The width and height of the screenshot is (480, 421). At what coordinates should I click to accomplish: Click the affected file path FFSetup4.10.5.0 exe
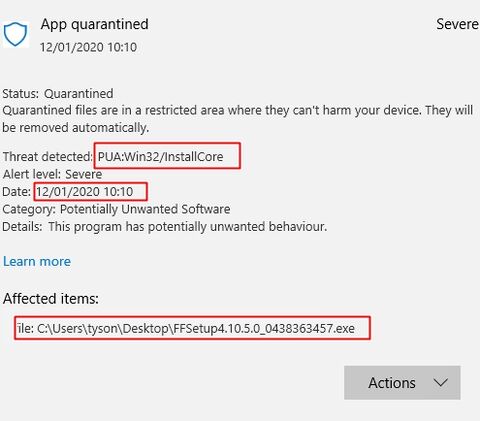tap(186, 329)
